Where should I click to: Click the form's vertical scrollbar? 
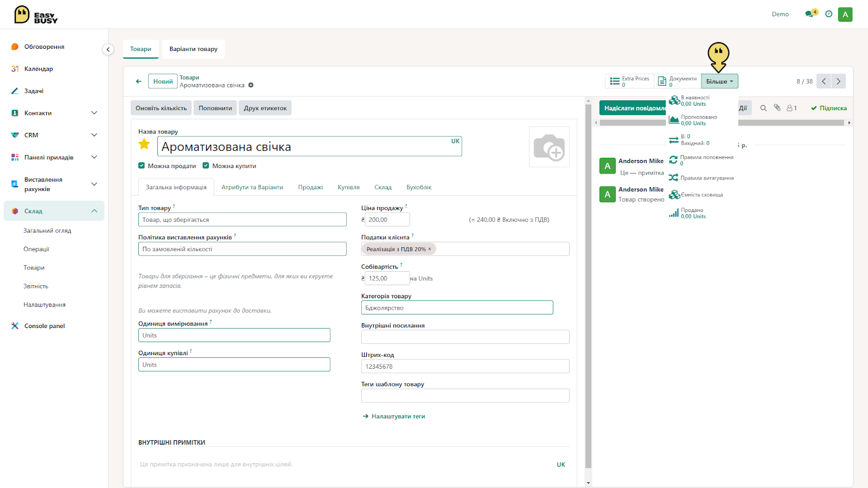pyautogui.click(x=589, y=287)
